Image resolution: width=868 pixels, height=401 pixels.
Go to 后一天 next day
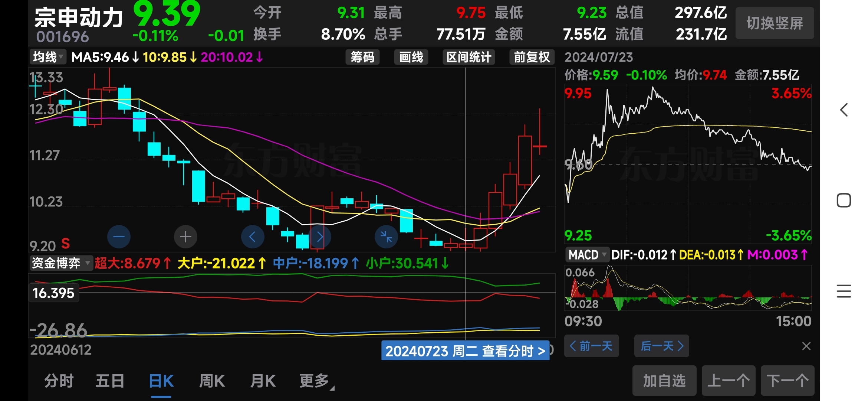[661, 346]
